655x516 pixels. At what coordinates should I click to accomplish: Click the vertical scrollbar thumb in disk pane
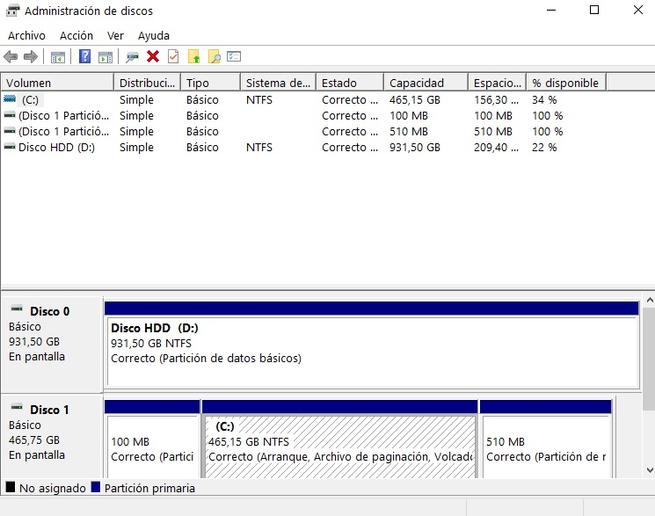pyautogui.click(x=650, y=359)
